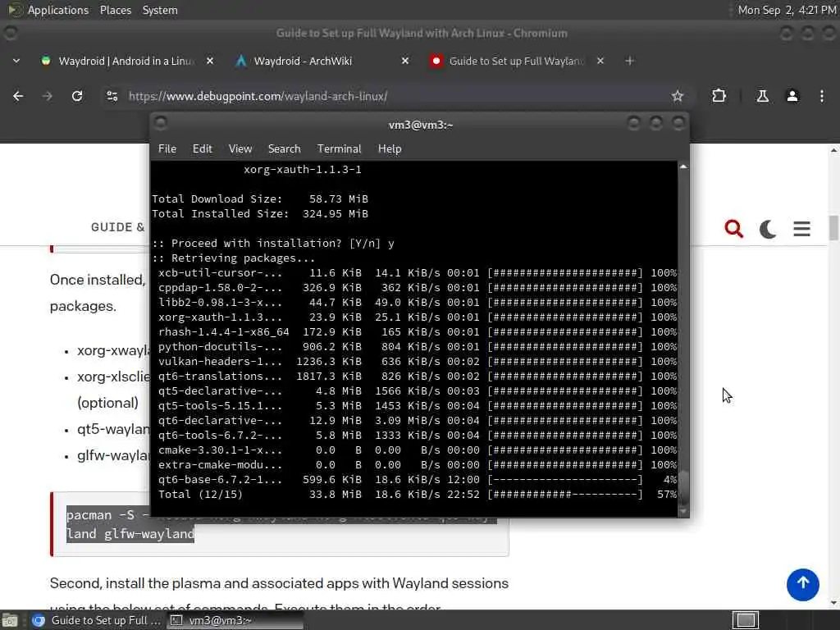The width and height of the screenshot is (840, 630).
Task: Open Chromium three-dot menu
Action: pos(822,96)
